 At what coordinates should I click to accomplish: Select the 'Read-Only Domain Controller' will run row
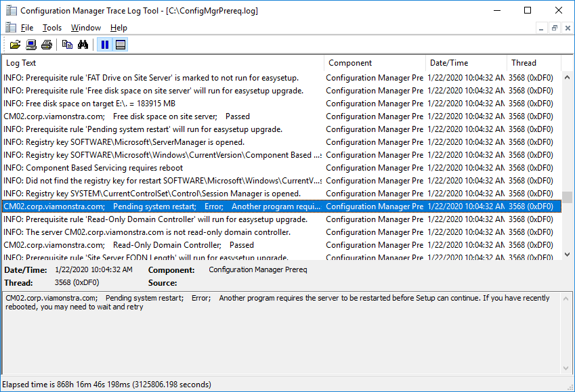(282, 219)
